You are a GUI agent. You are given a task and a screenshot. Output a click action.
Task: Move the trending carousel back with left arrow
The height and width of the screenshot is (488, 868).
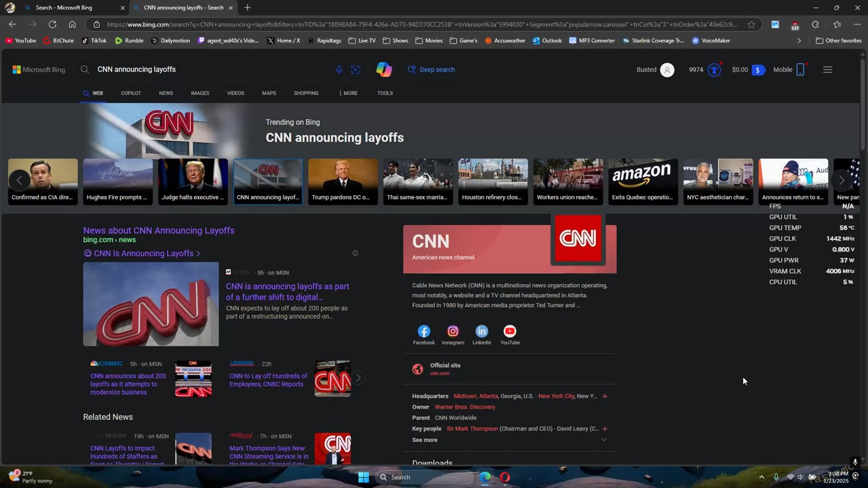point(20,180)
